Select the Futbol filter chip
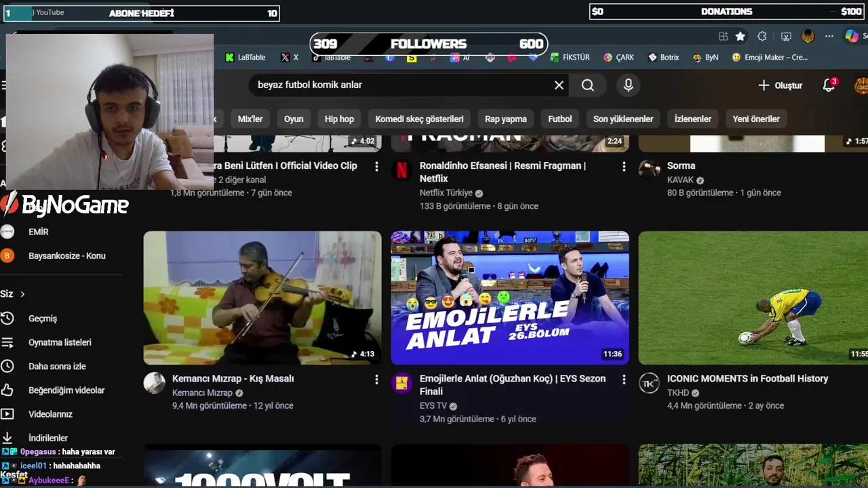868x488 pixels. point(560,119)
